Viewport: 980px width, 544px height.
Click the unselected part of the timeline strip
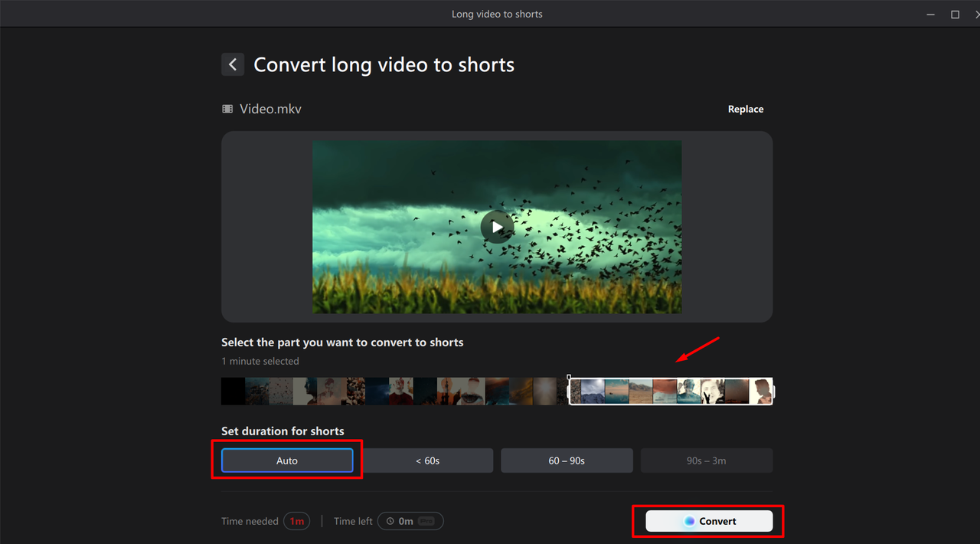394,392
